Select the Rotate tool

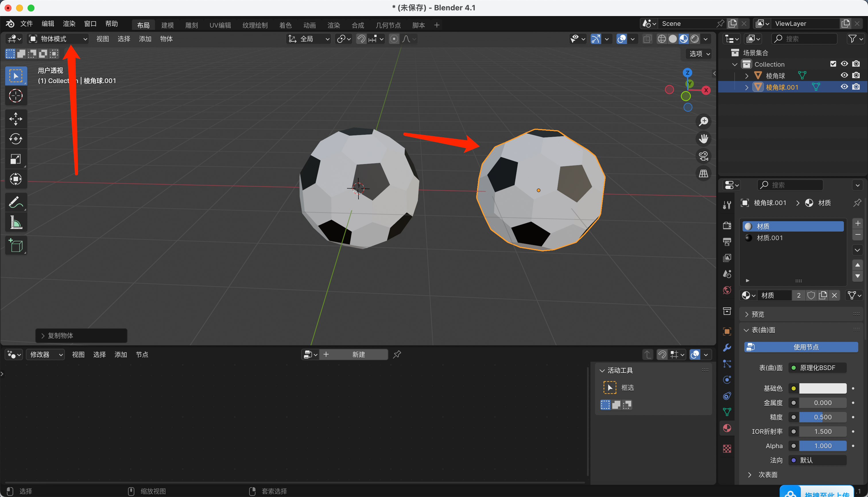[16, 139]
